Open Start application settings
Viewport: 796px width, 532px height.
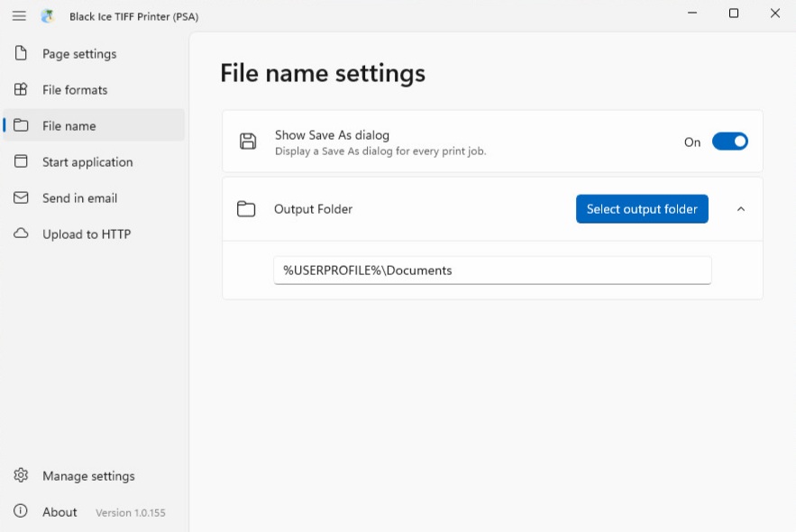(94, 162)
